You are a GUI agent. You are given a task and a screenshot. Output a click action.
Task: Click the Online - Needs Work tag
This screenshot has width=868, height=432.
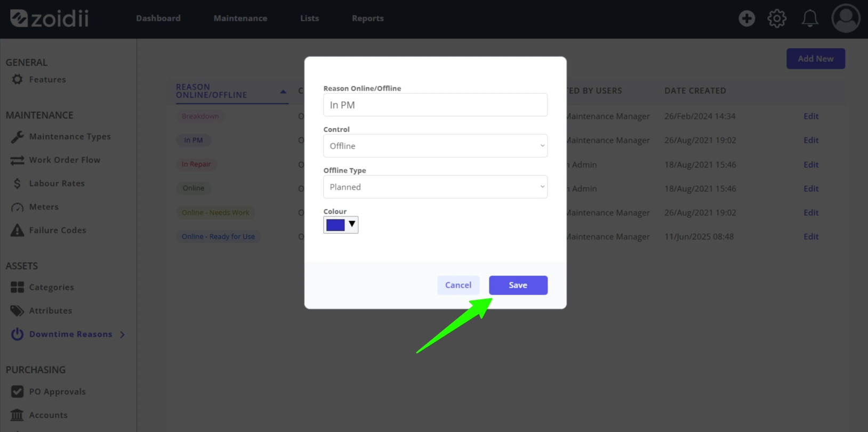point(215,213)
